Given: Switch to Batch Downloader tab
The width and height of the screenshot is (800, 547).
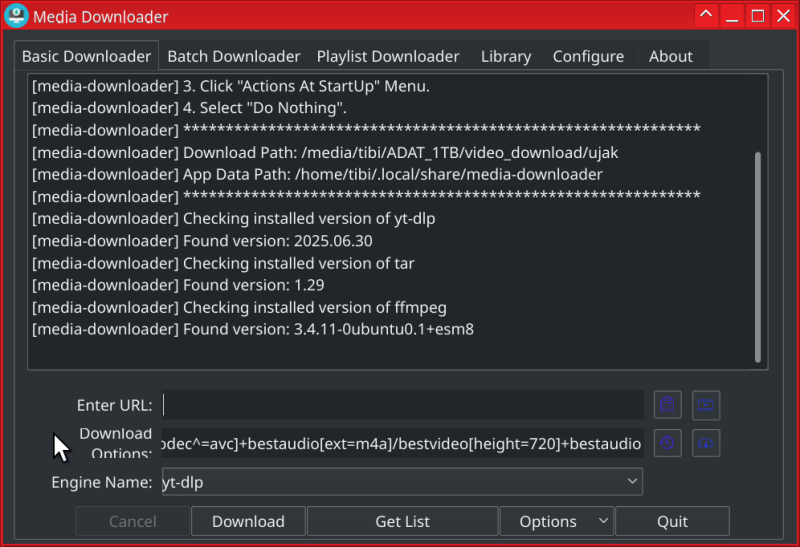Looking at the screenshot, I should click(x=234, y=56).
